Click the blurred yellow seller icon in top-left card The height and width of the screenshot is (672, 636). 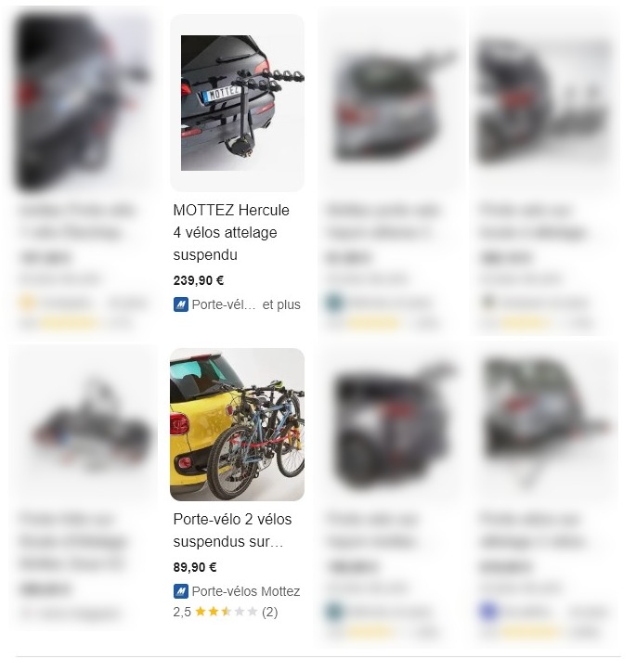[x=27, y=303]
